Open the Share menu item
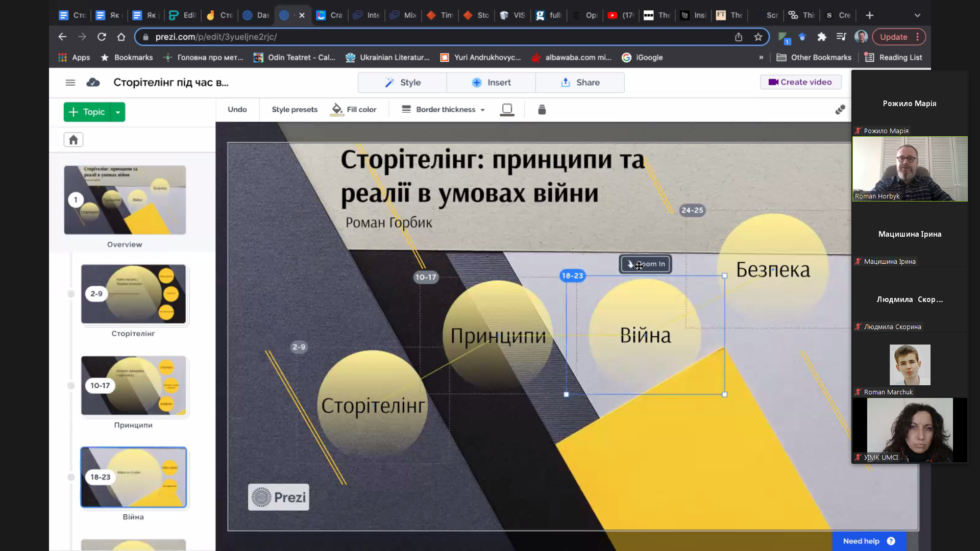 tap(580, 82)
